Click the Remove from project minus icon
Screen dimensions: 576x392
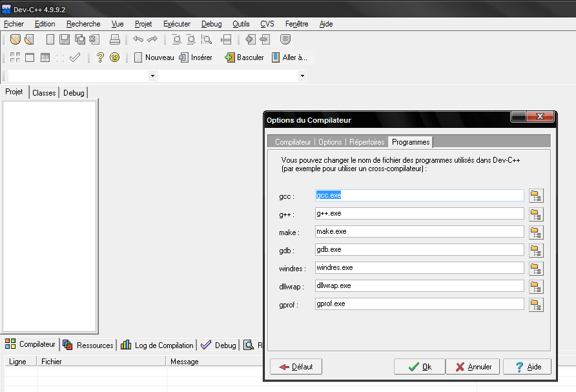click(x=265, y=39)
